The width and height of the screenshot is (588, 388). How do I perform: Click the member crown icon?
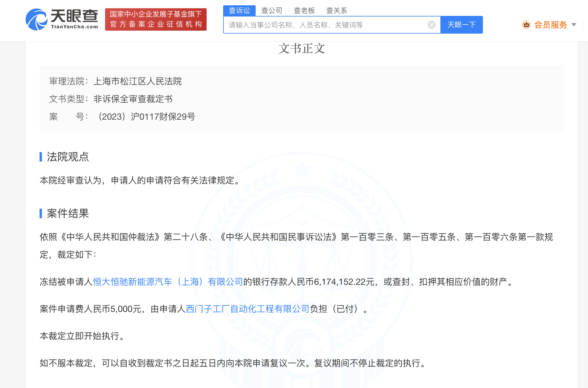tap(526, 25)
